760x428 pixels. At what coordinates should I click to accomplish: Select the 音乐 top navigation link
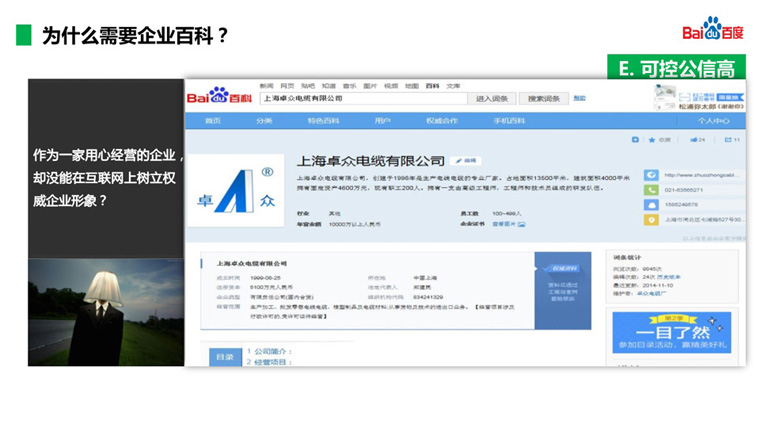pos(349,86)
